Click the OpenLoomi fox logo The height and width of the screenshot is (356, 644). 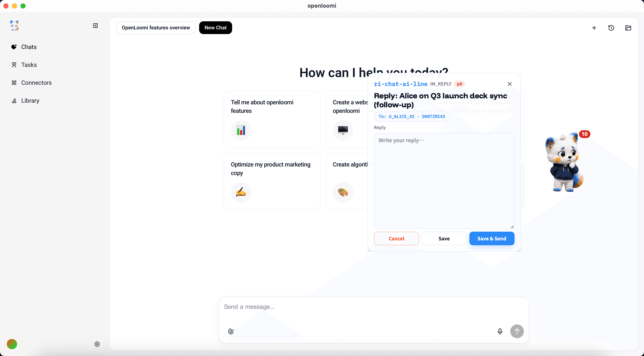pos(14,26)
